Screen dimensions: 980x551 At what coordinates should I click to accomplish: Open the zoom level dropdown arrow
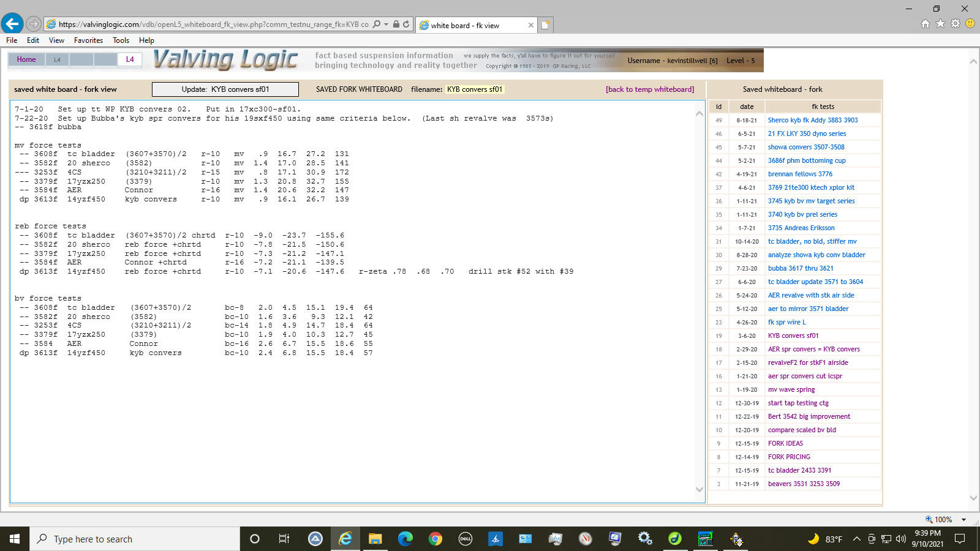tap(963, 520)
